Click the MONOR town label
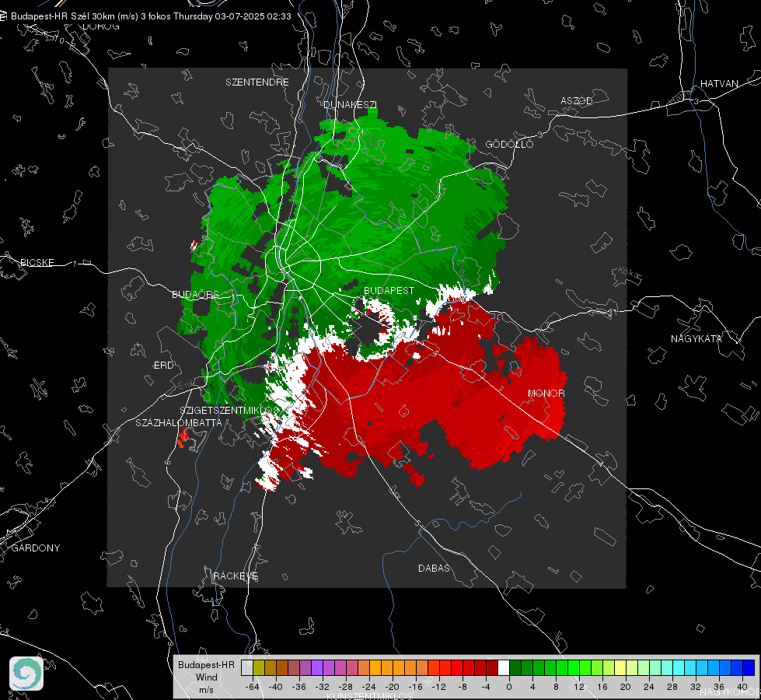The height and width of the screenshot is (700, 761). click(546, 393)
